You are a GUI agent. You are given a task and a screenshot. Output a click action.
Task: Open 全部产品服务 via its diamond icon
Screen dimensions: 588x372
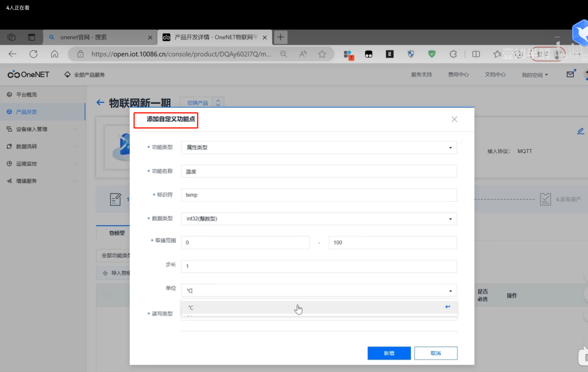pyautogui.click(x=67, y=74)
